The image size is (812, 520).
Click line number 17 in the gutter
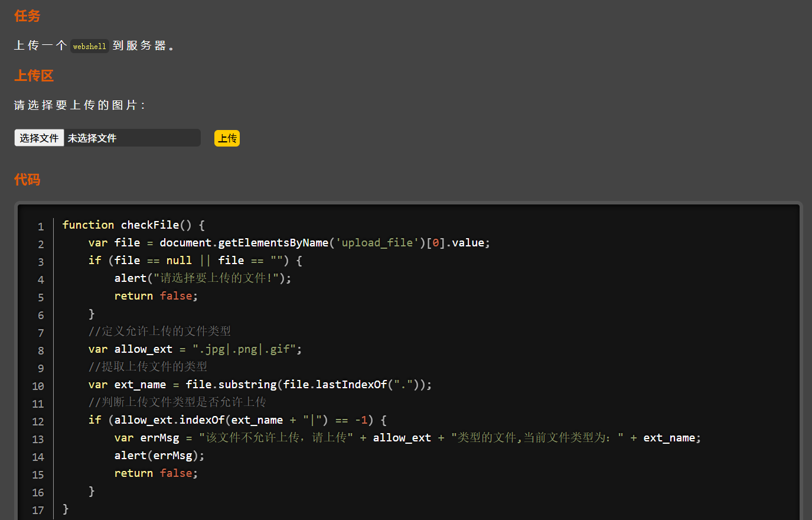click(38, 510)
